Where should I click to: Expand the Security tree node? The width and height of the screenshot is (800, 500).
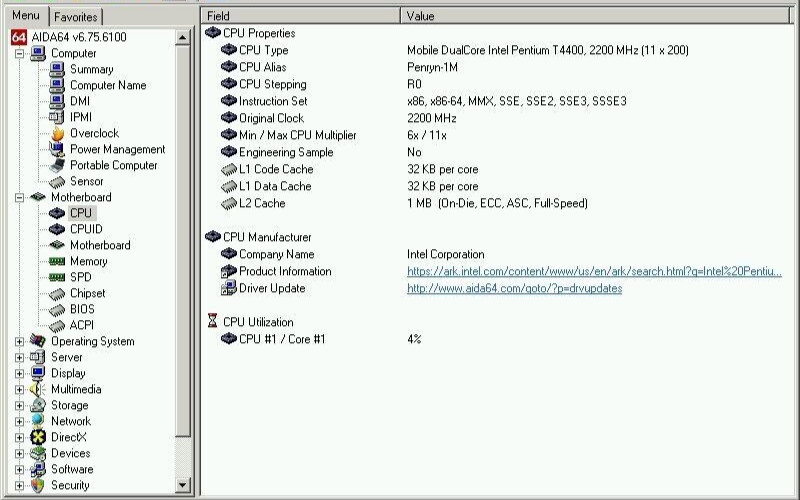19,485
